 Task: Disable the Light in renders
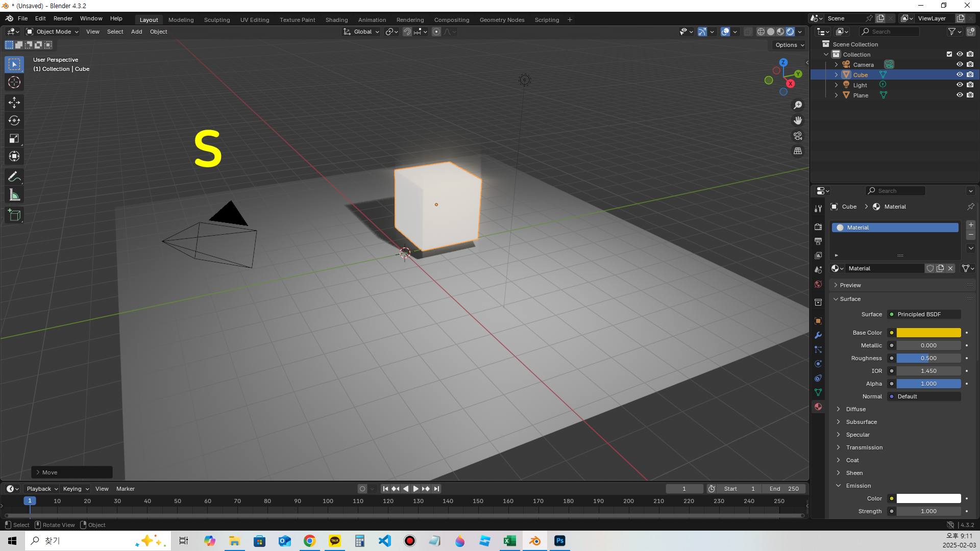tap(970, 85)
